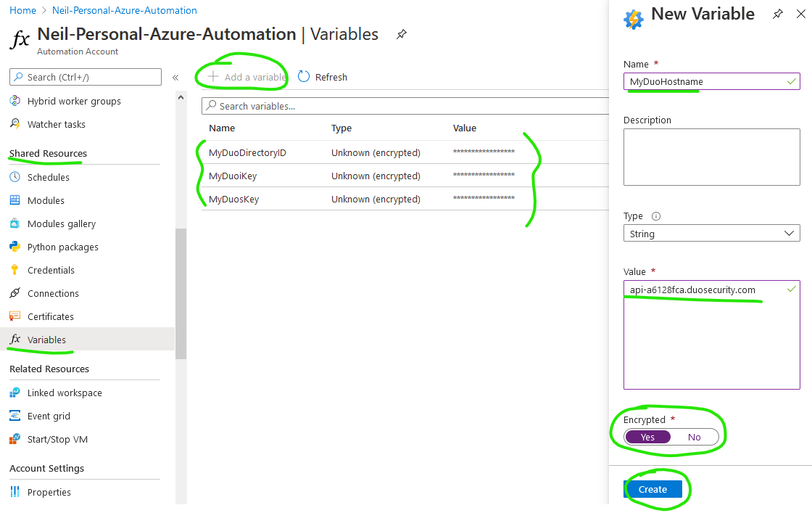The image size is (812, 513).
Task: Set Encrypted to No
Action: pos(694,437)
